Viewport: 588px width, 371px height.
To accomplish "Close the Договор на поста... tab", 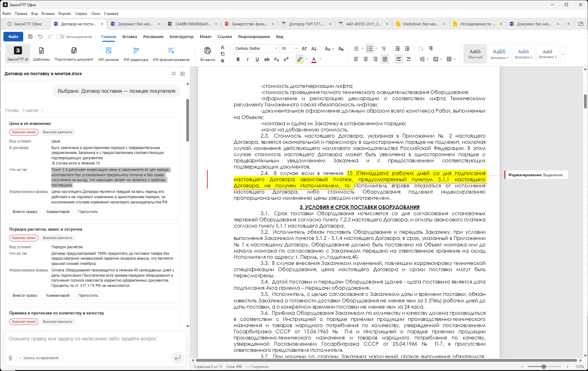I will coord(102,24).
